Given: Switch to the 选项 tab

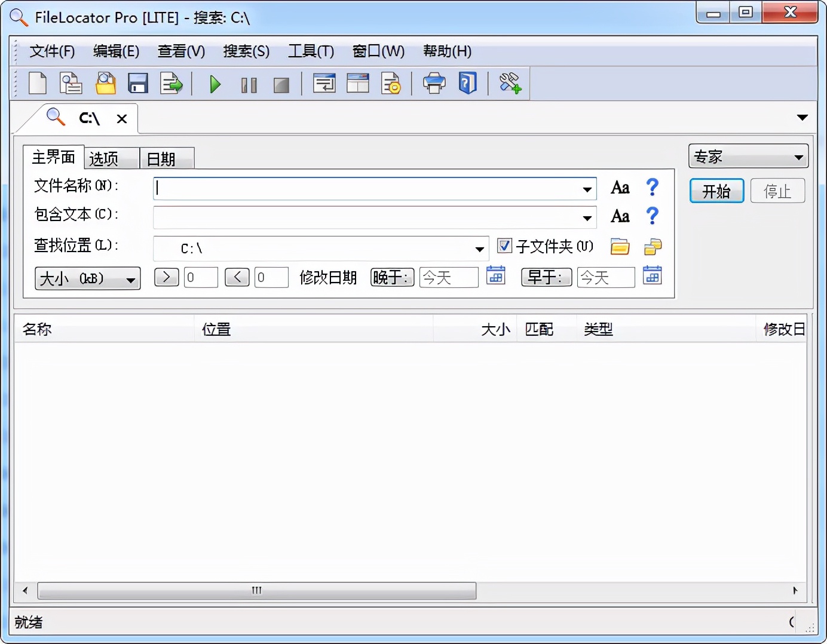Looking at the screenshot, I should pos(111,159).
